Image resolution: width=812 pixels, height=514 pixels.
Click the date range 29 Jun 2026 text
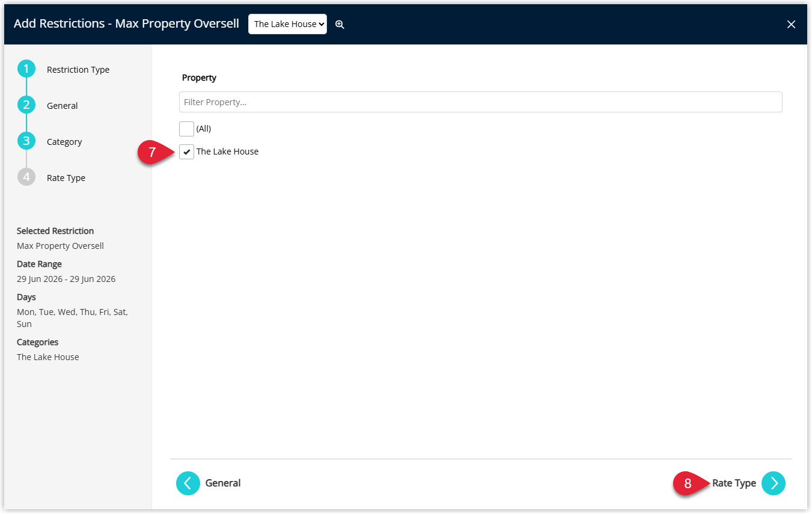click(66, 279)
